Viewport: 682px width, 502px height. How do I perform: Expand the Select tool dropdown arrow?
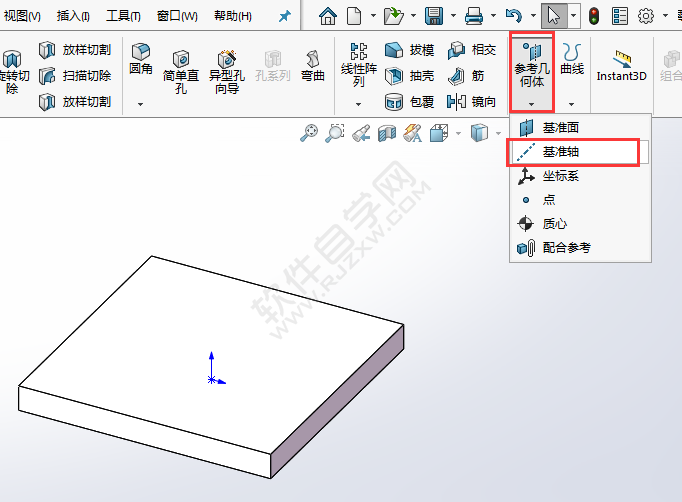pos(574,16)
